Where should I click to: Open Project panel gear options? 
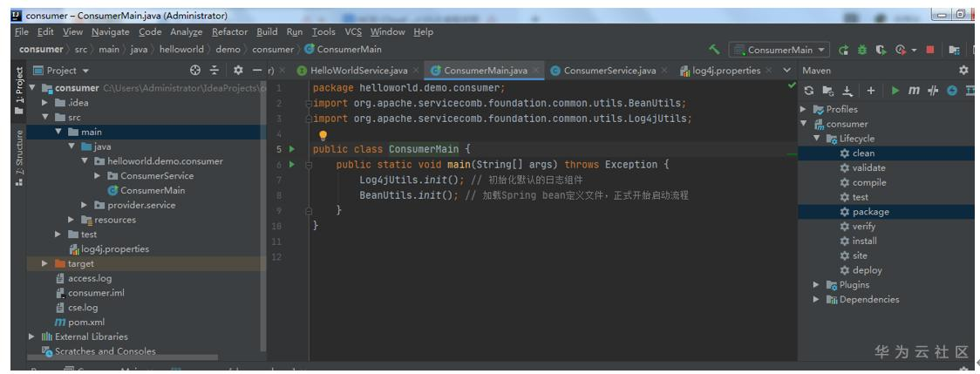click(x=237, y=71)
